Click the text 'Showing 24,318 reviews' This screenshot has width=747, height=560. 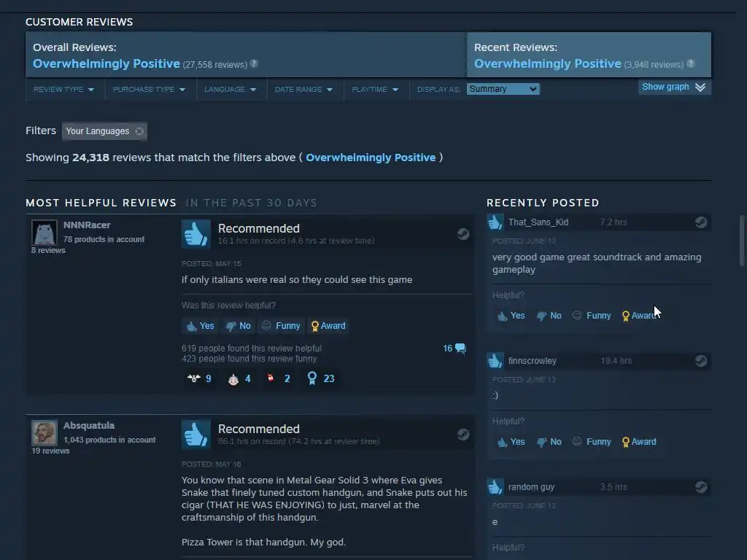88,157
